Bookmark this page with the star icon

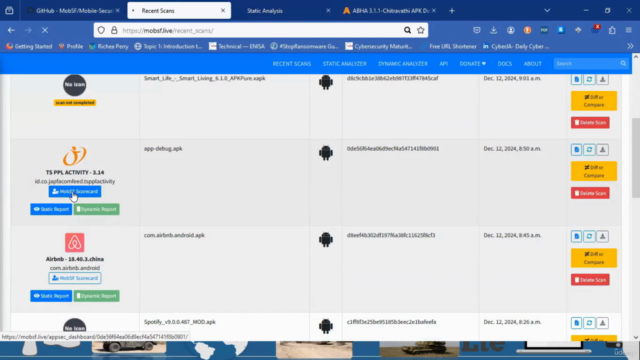pyautogui.click(x=420, y=30)
